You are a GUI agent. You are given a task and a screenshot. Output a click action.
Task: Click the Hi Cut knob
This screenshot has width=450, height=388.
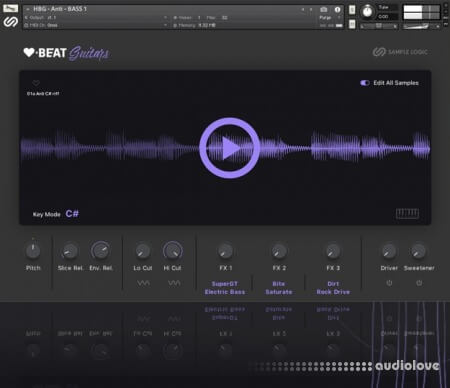pyautogui.click(x=172, y=251)
